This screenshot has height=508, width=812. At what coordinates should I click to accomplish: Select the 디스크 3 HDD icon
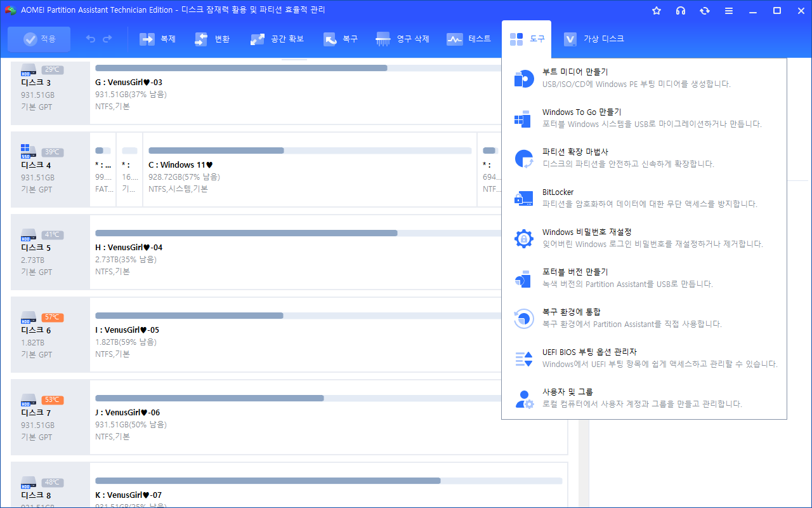tap(29, 69)
